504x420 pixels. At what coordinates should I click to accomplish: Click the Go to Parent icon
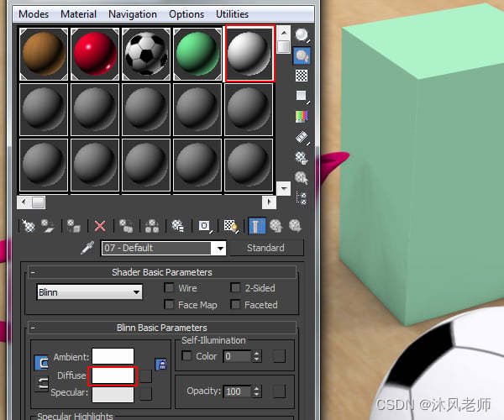tap(276, 226)
